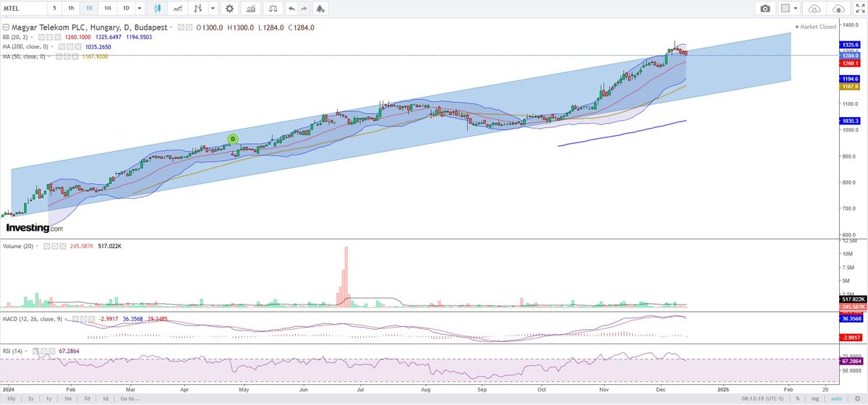Expand Magyar Telekom series options arrow
Viewport: 868px width, 405px height.
[x=171, y=27]
